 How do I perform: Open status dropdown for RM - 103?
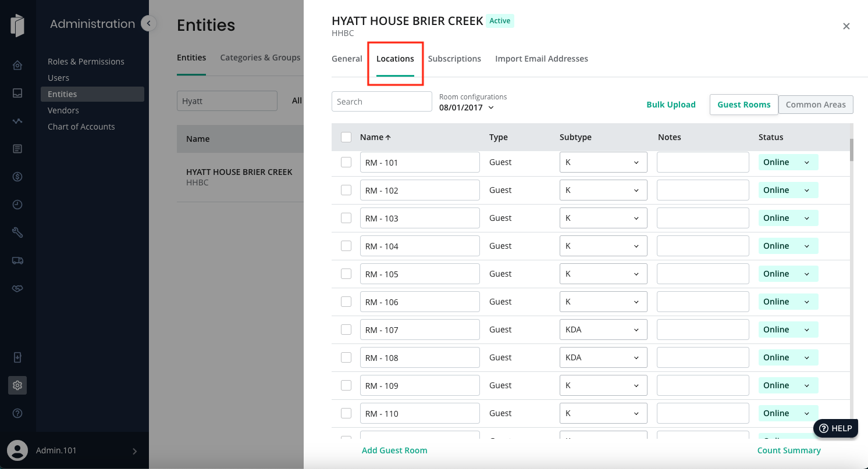[x=788, y=218]
